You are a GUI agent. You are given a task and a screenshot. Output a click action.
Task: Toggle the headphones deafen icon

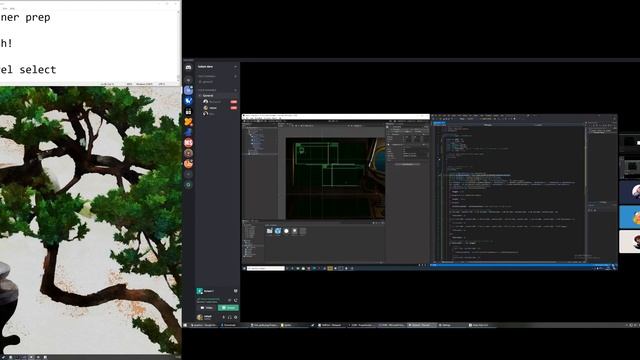tap(229, 317)
